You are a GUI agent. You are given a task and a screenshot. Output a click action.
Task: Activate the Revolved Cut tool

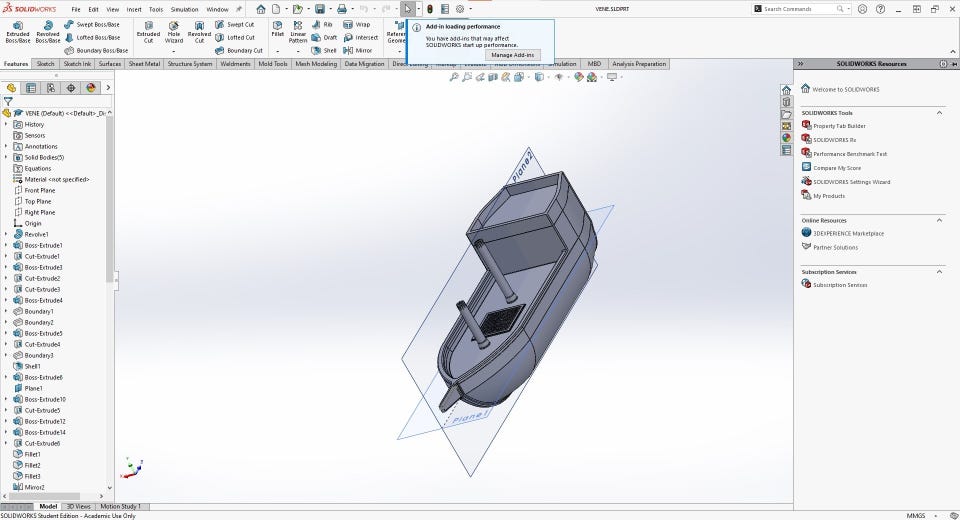coord(199,32)
